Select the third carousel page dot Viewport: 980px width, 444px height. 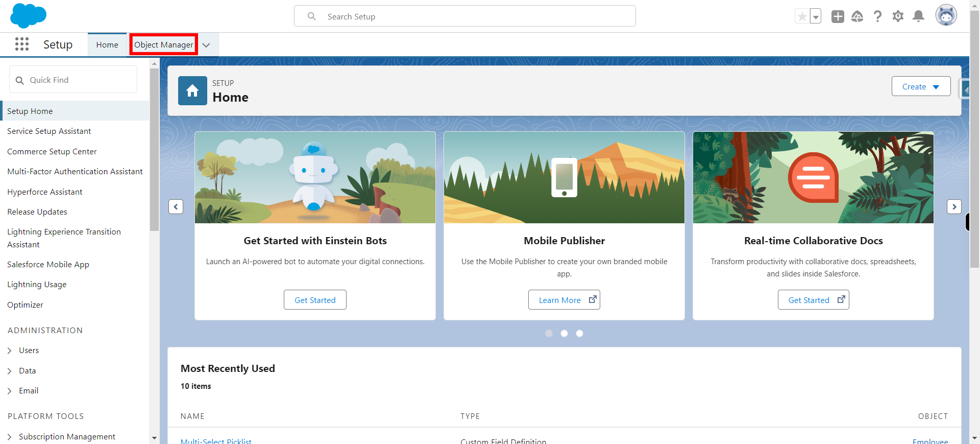point(579,333)
